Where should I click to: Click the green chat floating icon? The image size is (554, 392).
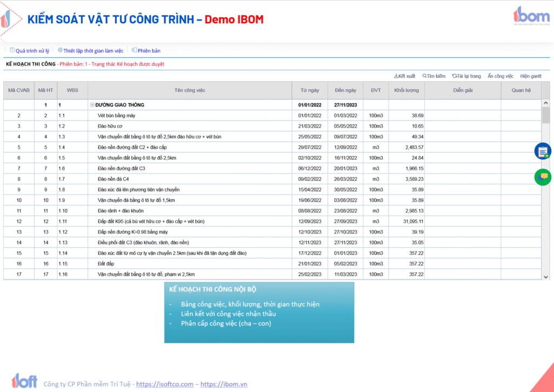point(543,177)
